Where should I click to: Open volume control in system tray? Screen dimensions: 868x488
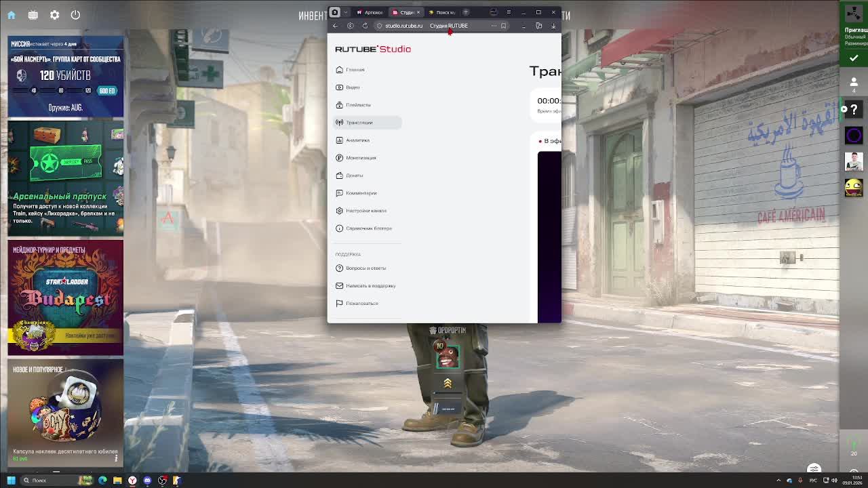tap(834, 481)
